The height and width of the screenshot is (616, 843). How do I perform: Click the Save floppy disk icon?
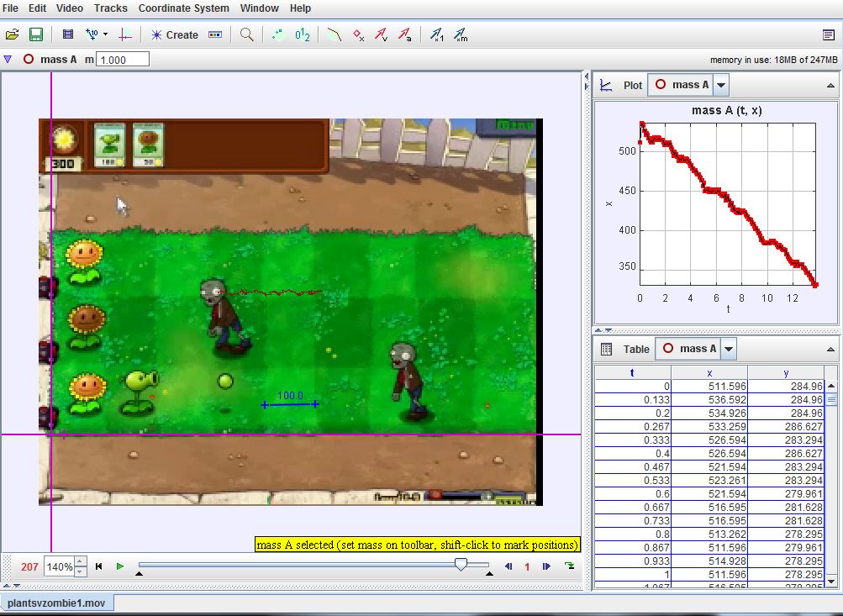coord(36,35)
